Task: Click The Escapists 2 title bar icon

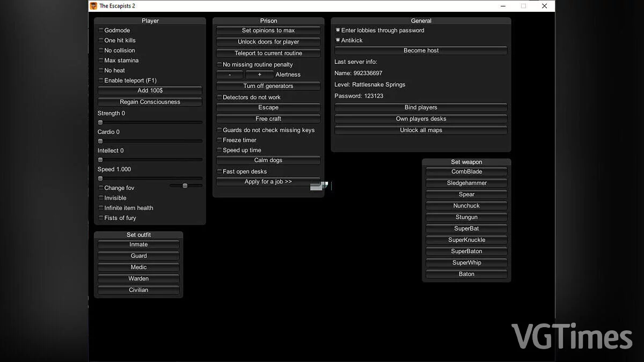Action: tap(93, 6)
